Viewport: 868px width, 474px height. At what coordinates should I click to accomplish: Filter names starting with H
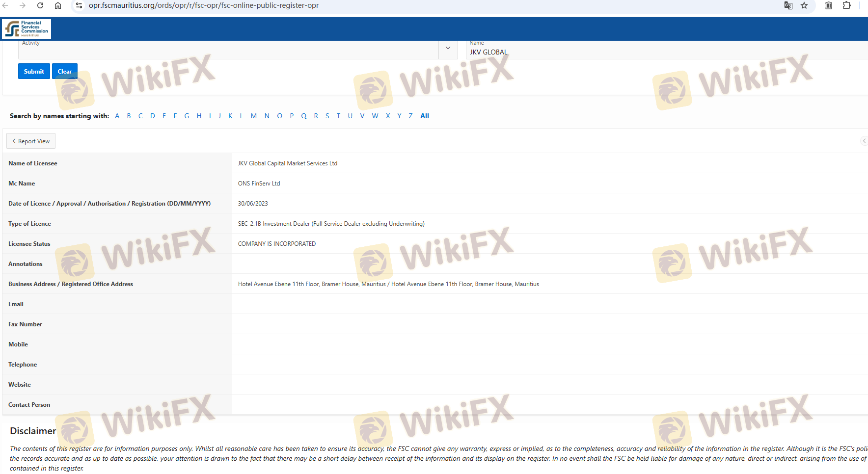pos(199,116)
